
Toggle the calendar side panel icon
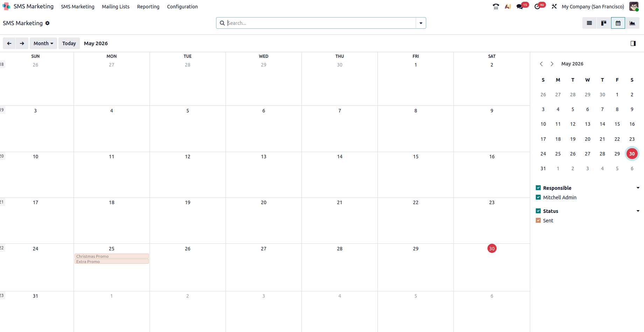click(x=633, y=43)
